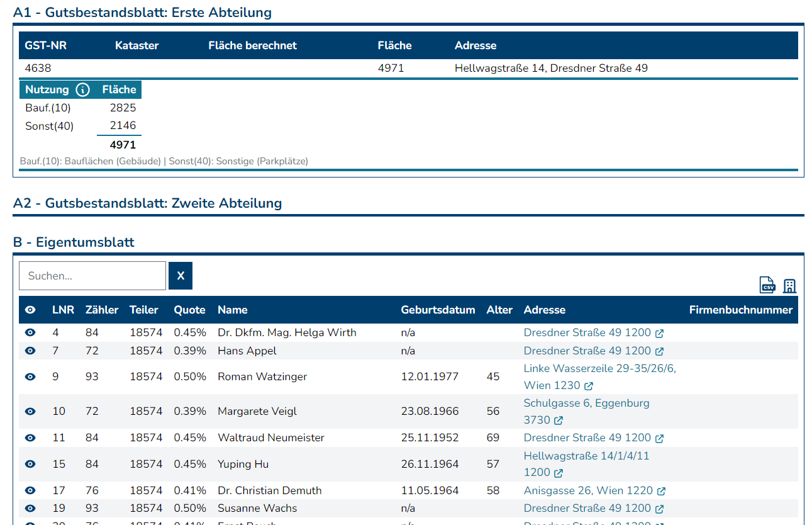Screen dimensions: 812x525
Task: Open external link icon for Wien 1230 address
Action: pos(589,386)
